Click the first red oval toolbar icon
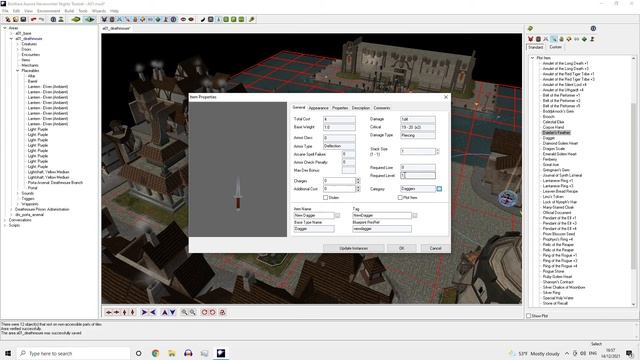The image size is (640, 360). tap(183, 19)
